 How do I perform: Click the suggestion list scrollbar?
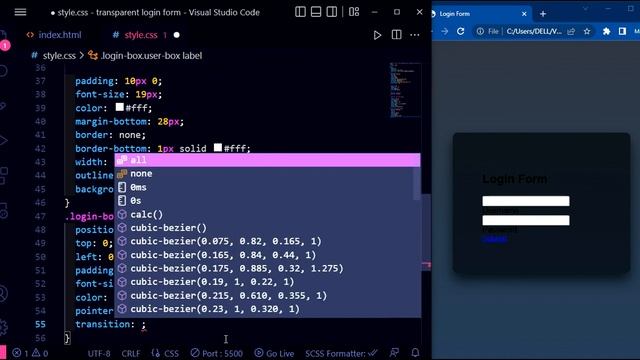(417, 184)
